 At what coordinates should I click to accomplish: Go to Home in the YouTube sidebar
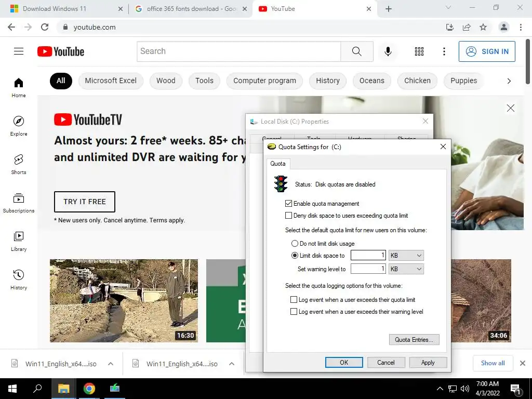point(19,87)
